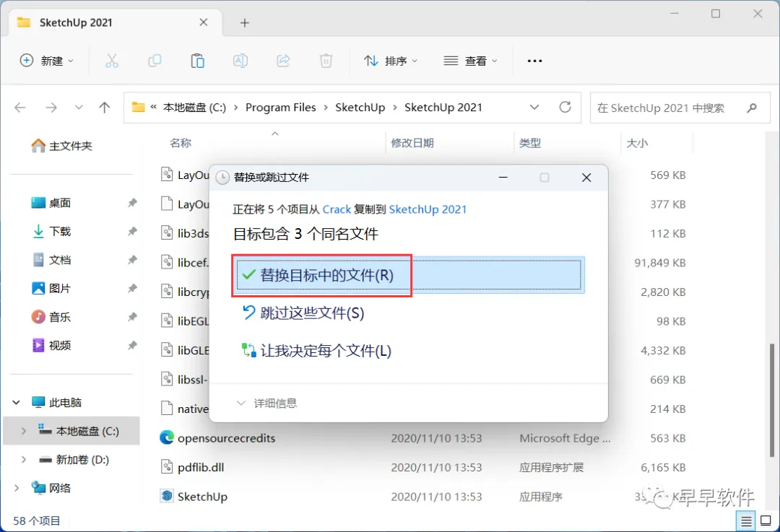Go up one folder level arrow
The image size is (780, 532).
tap(105, 108)
